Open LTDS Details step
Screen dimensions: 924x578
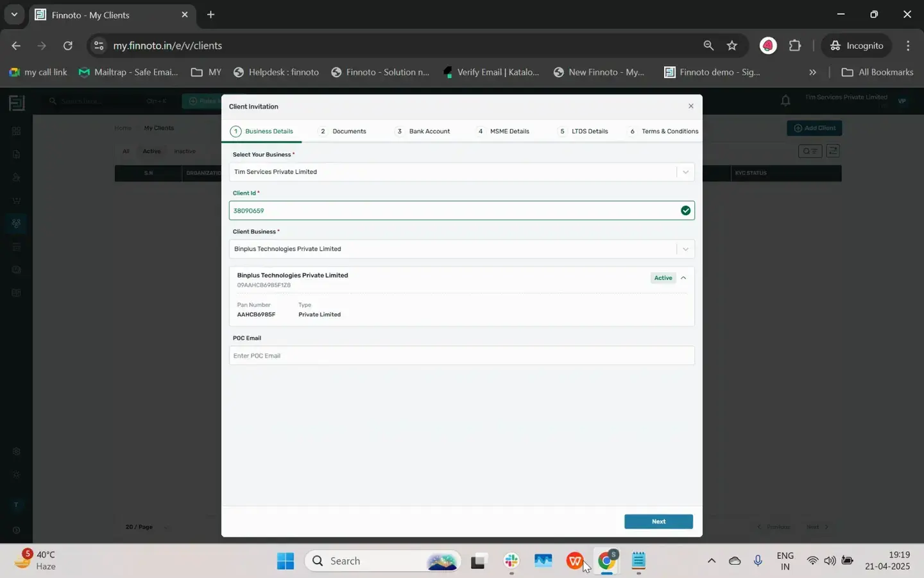583,131
